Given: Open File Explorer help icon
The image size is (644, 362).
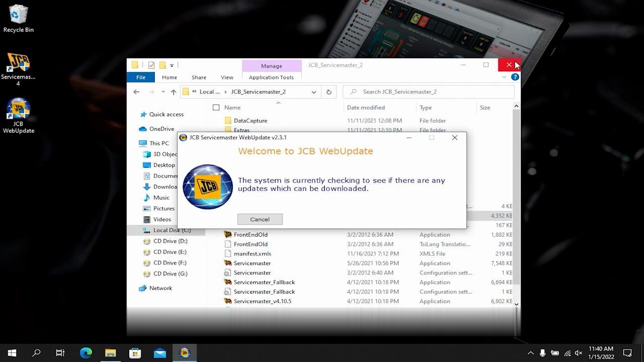Looking at the screenshot, I should tap(515, 77).
